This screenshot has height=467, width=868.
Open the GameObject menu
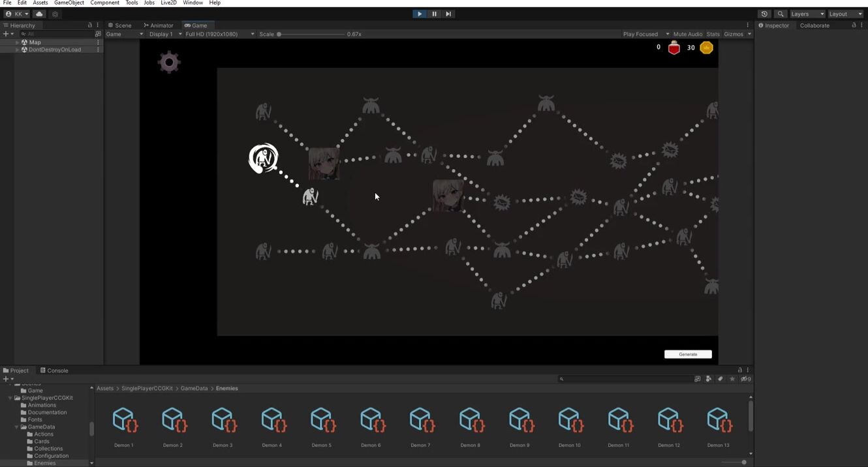click(x=69, y=3)
